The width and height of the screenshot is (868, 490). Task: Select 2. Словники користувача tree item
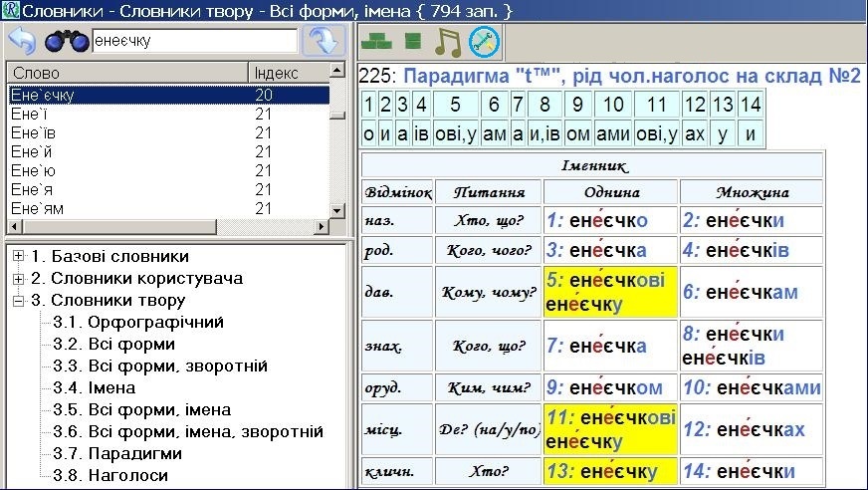click(136, 278)
